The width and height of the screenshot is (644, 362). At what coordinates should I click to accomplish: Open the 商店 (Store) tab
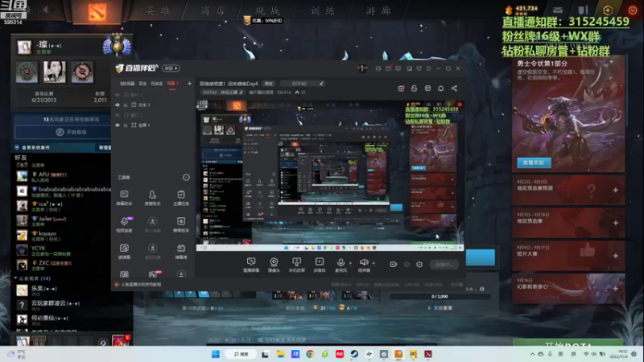pyautogui.click(x=213, y=10)
